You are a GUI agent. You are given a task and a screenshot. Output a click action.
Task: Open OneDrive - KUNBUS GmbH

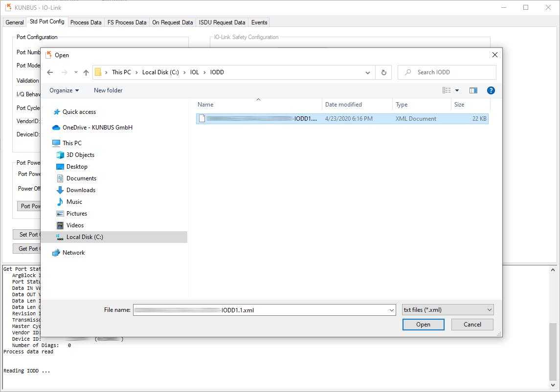pos(97,128)
